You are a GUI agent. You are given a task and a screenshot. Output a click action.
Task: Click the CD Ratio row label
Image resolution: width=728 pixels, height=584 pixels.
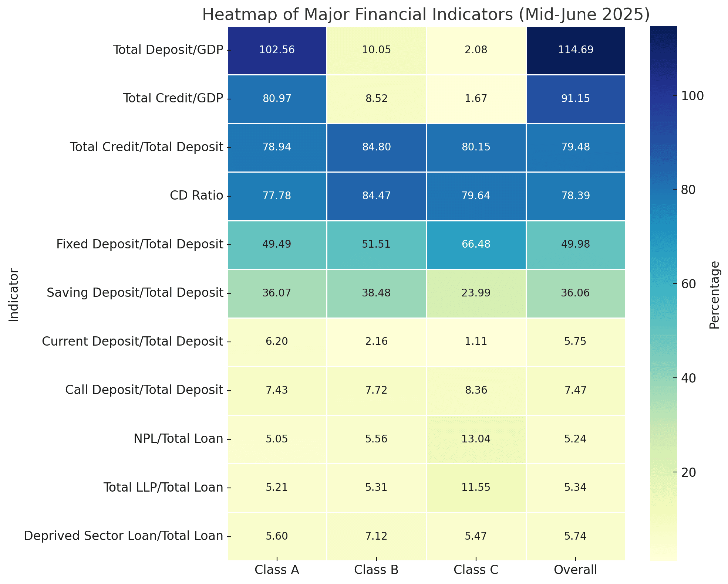[x=196, y=196]
